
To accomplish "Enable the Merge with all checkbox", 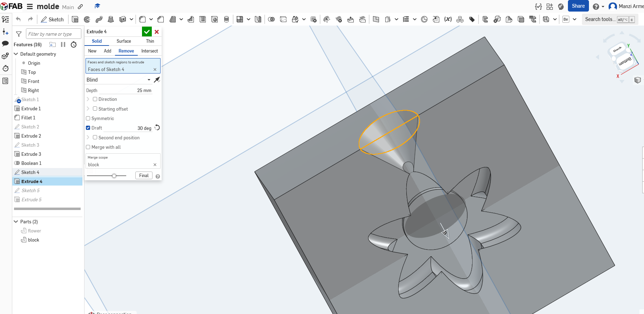I will point(88,147).
